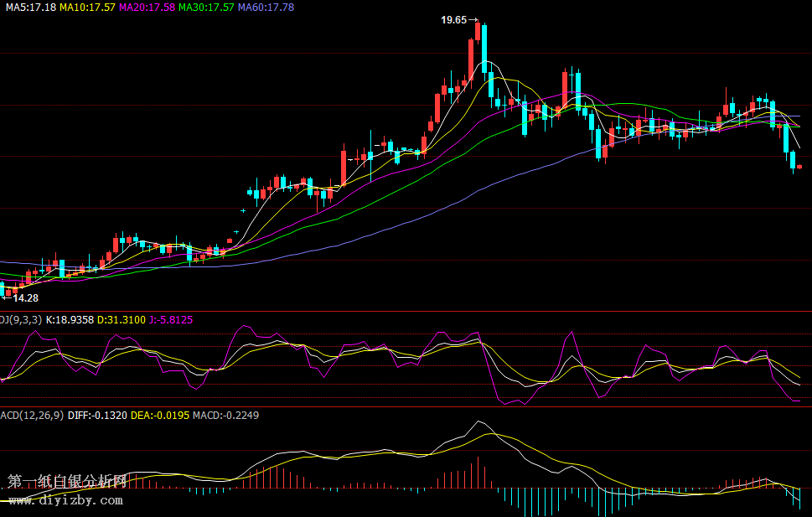Select the yellow MA10:17.57 label
812x517 pixels.
[x=88, y=7]
